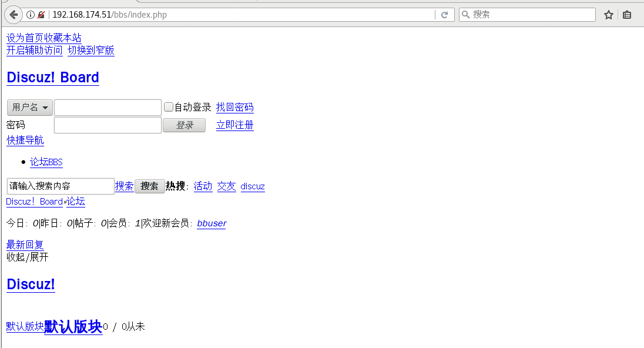The image size is (644, 348).
Task: Expand the 用户名 login type dropdown
Action: coord(30,108)
